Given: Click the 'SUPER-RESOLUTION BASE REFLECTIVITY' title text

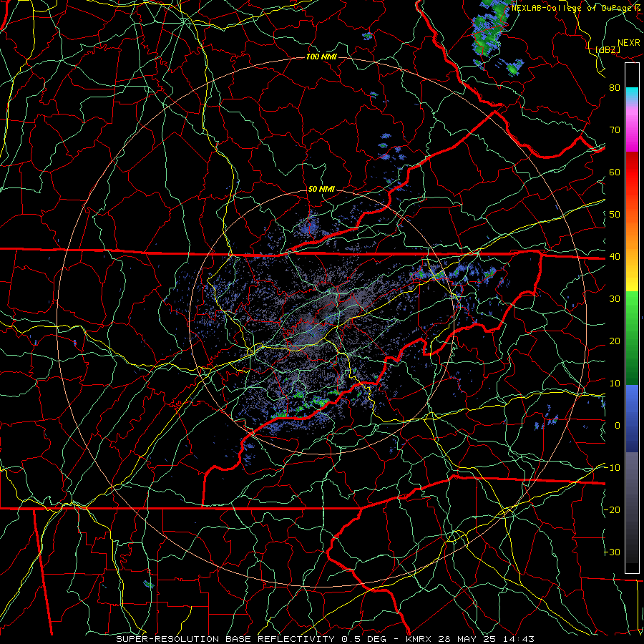Looking at the screenshot, I should point(227,639).
